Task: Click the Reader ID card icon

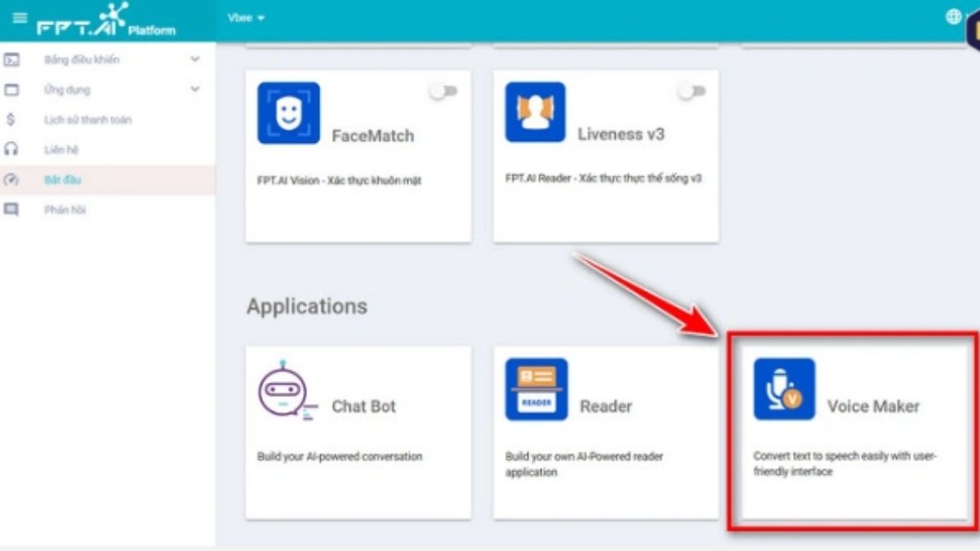Action: point(536,389)
